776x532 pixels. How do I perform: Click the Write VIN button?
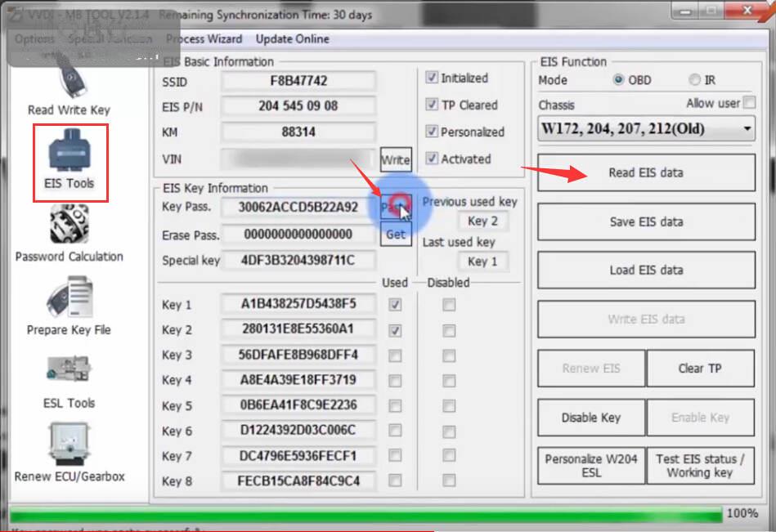tap(396, 159)
